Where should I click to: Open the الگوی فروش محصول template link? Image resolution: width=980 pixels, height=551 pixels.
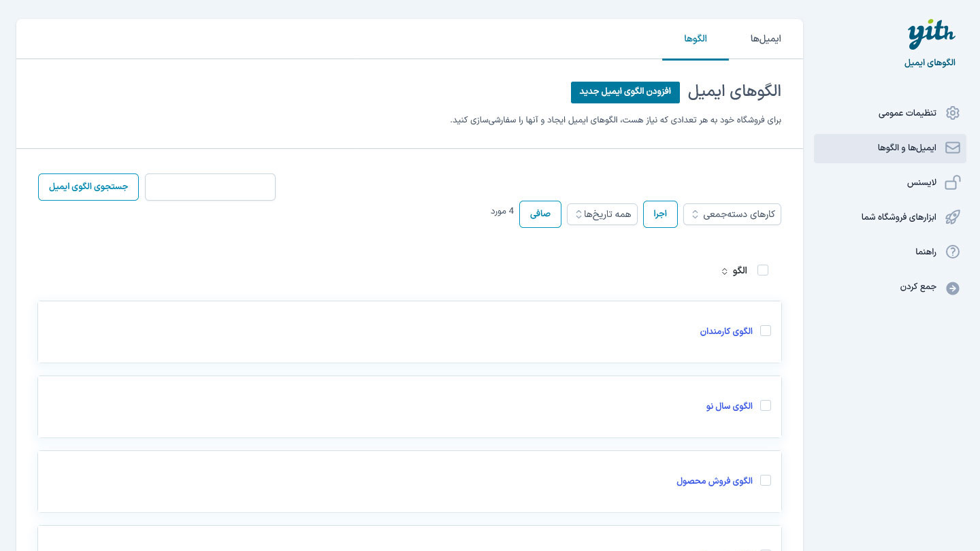click(x=715, y=481)
